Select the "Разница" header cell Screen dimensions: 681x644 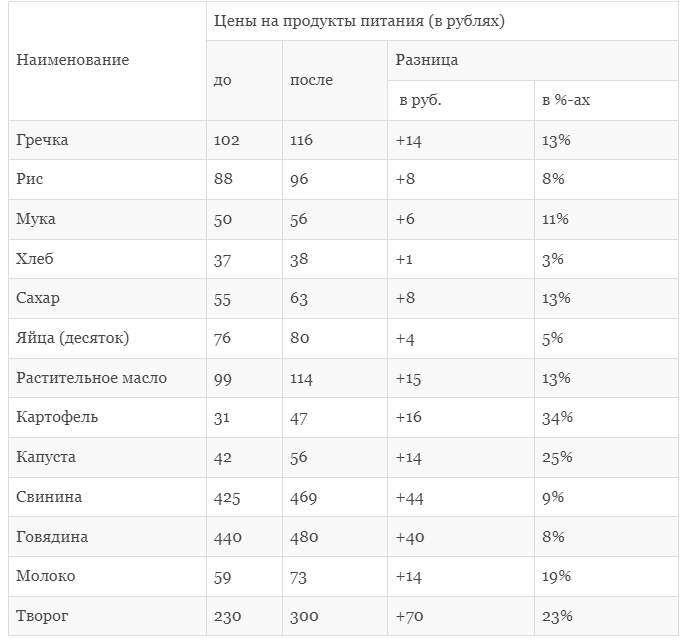coord(427,60)
